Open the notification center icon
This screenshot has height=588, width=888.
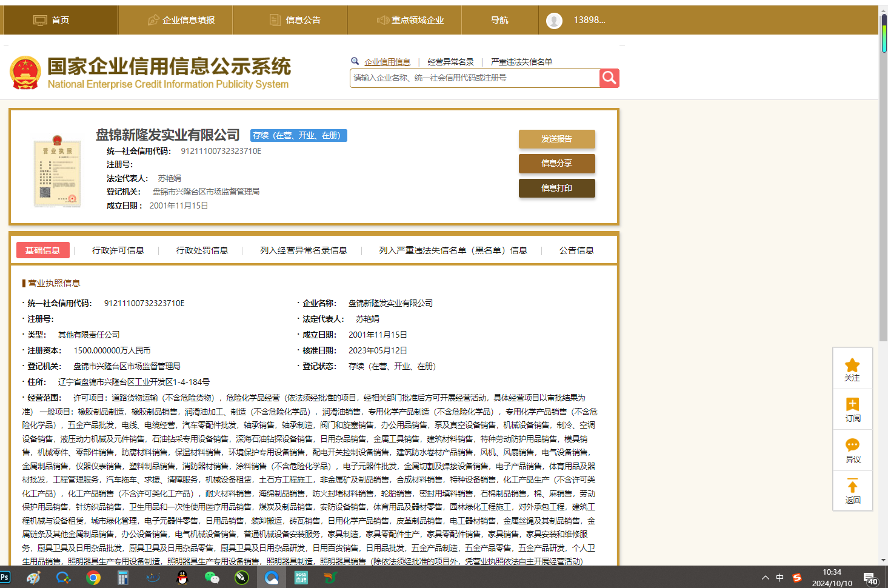click(871, 578)
